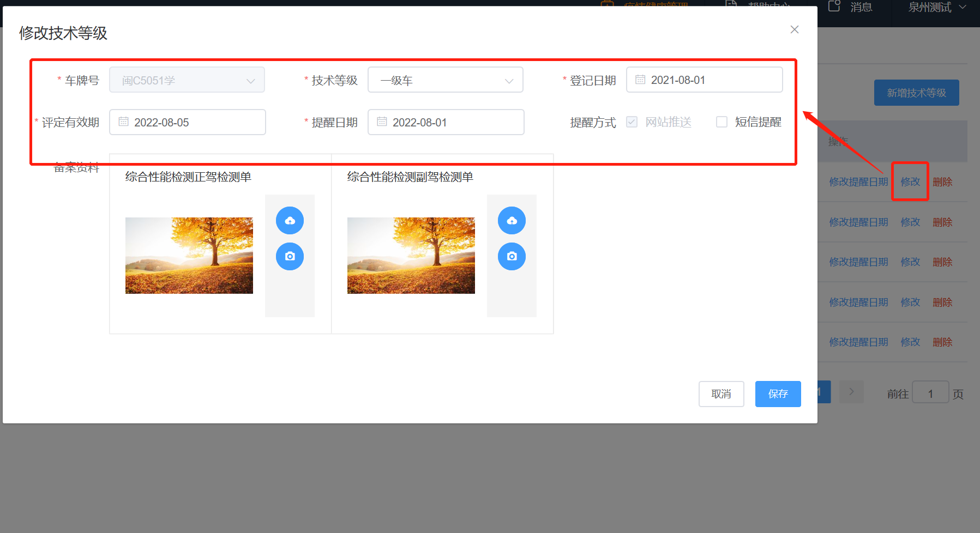Click the 保存 save button

(x=778, y=393)
